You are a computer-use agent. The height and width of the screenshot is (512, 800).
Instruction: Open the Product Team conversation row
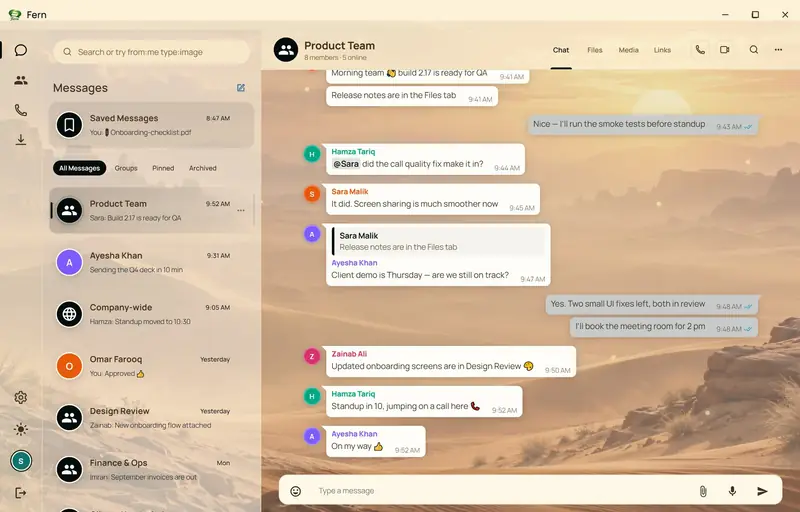(x=152, y=211)
